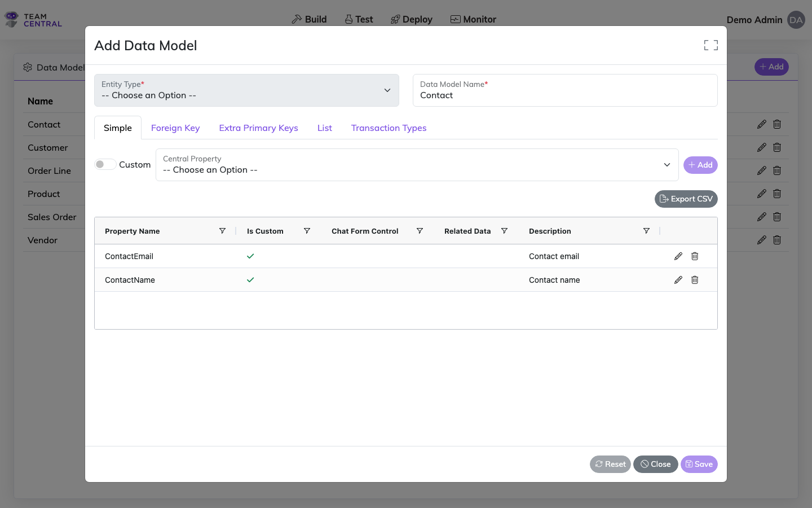Open the filter icon on Property Name column

222,231
